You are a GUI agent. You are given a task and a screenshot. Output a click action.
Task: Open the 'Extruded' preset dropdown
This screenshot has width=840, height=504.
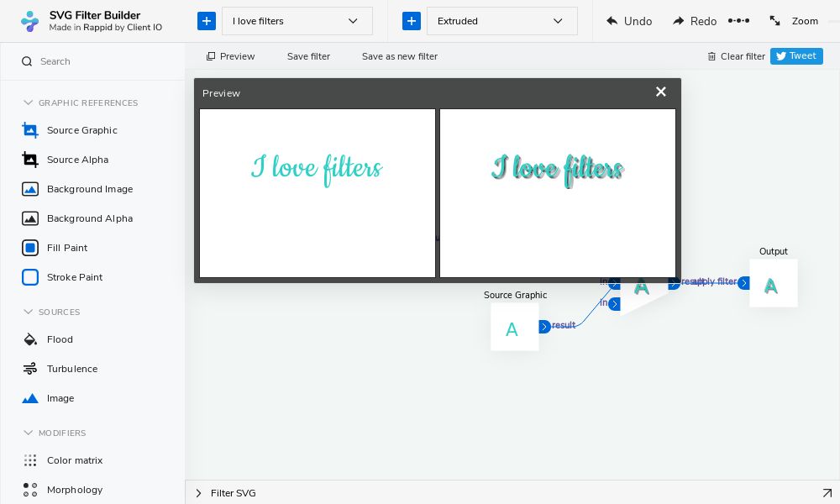pos(502,21)
